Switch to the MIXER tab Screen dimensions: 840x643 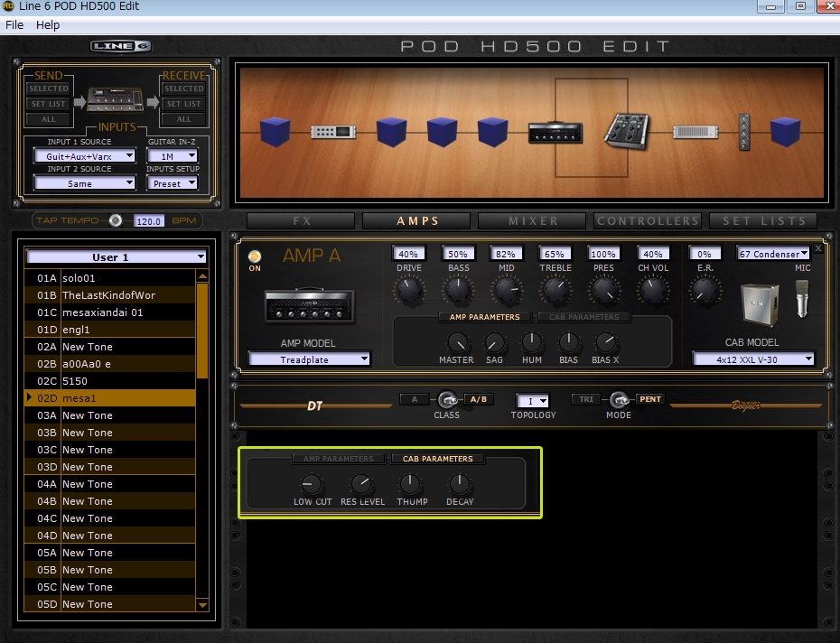tap(533, 220)
